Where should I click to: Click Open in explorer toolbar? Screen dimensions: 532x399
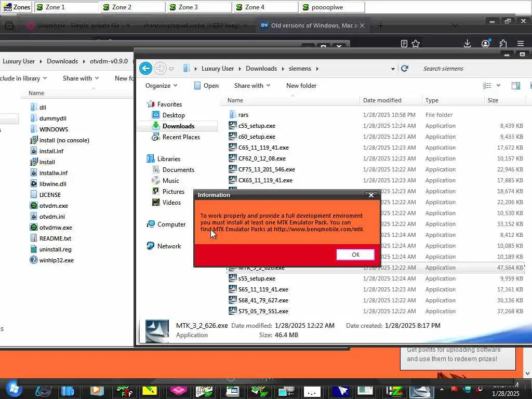[206, 86]
